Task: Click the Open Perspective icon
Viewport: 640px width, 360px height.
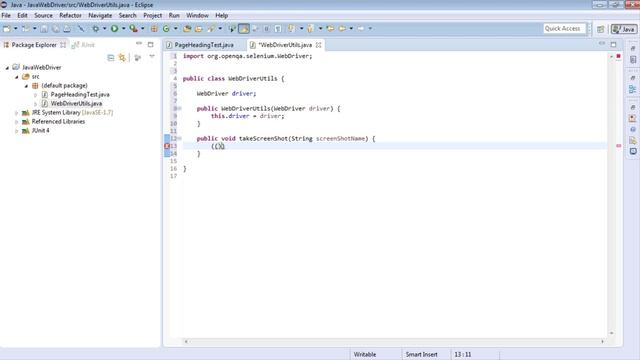Action: [x=600, y=29]
